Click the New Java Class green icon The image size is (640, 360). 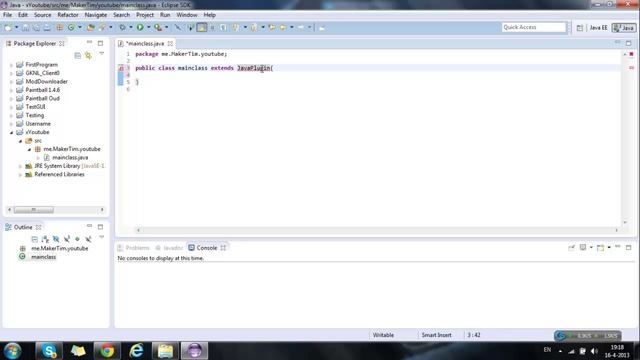pyautogui.click(x=71, y=27)
